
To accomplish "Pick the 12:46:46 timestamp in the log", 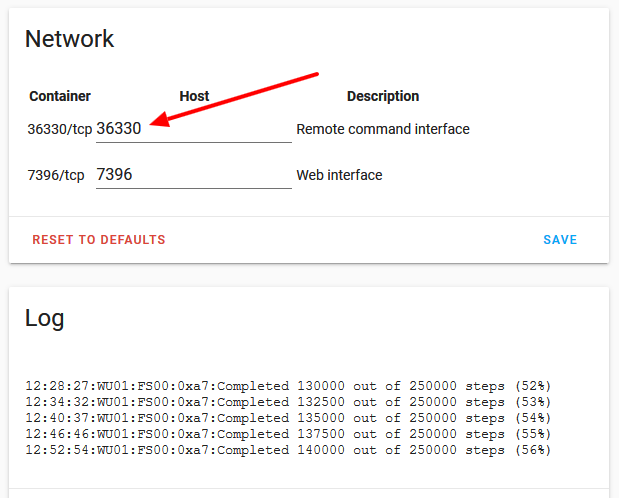I will [54, 434].
